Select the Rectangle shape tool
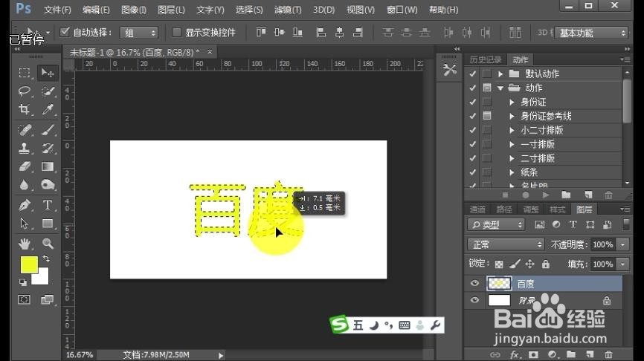 [x=48, y=224]
